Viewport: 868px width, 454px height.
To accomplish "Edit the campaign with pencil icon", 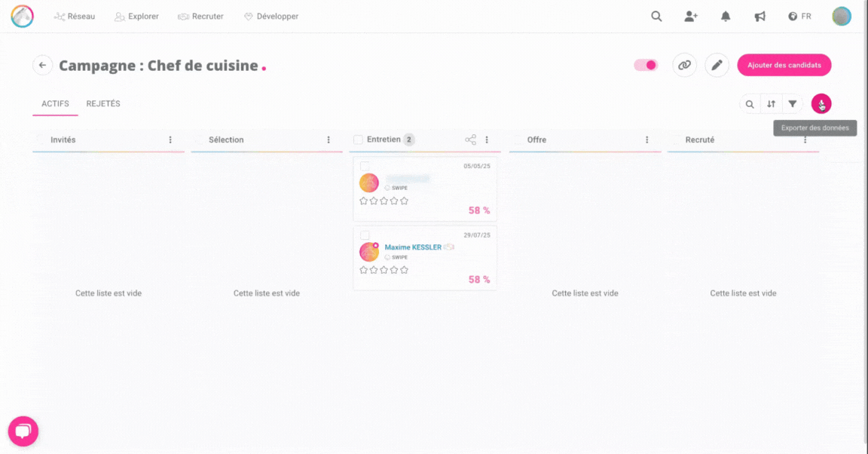I will pyautogui.click(x=717, y=66).
